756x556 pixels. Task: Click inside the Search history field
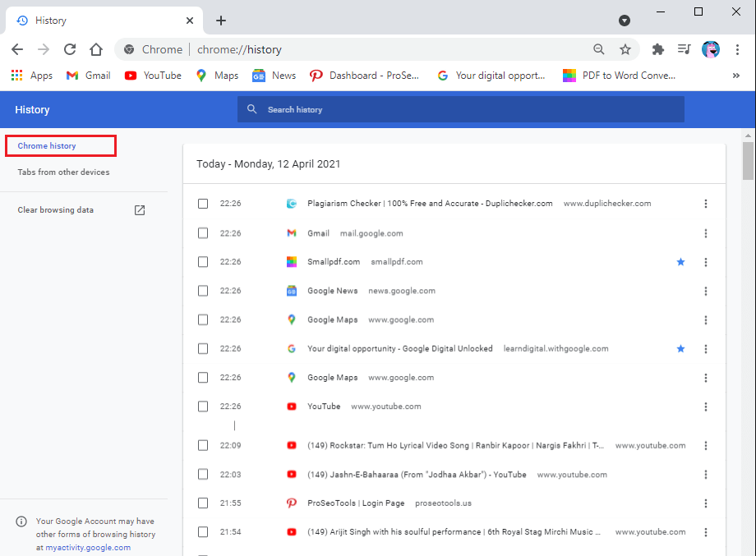[x=460, y=108]
